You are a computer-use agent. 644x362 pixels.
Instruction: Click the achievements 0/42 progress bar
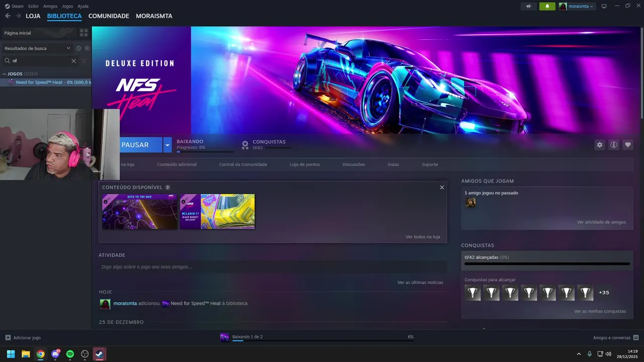click(547, 263)
